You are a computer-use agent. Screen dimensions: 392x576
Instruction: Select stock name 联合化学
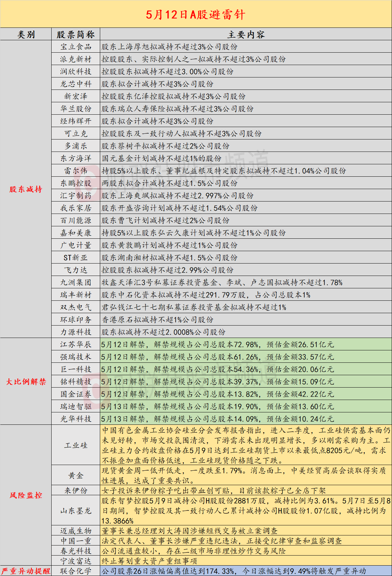(x=76, y=571)
